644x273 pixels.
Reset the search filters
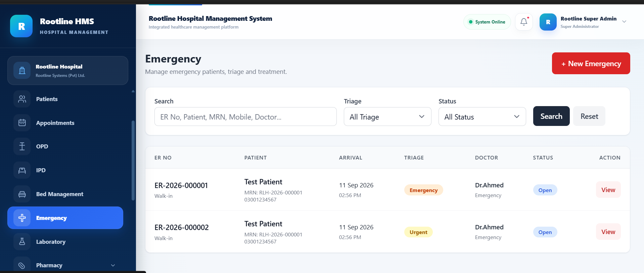point(589,116)
